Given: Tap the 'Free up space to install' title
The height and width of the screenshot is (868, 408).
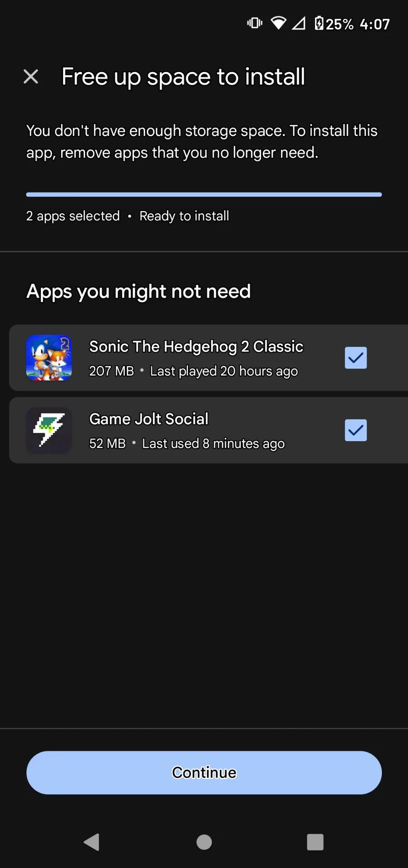Looking at the screenshot, I should click(x=183, y=77).
